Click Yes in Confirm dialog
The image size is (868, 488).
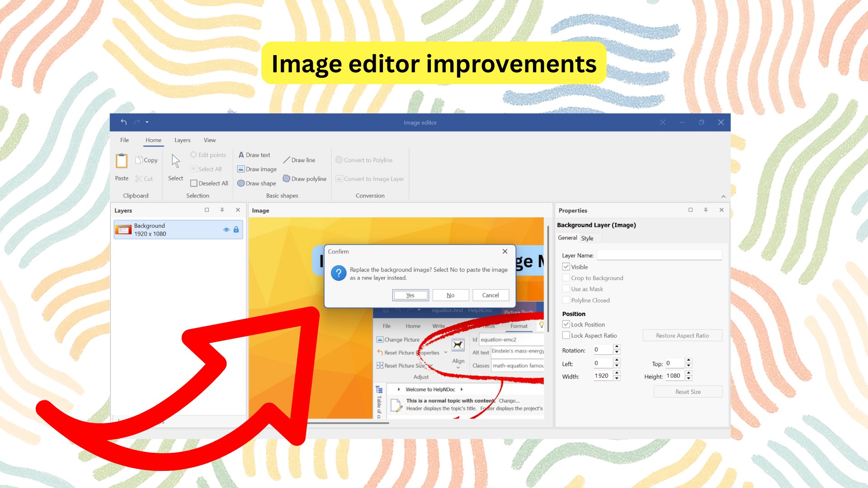click(x=410, y=295)
